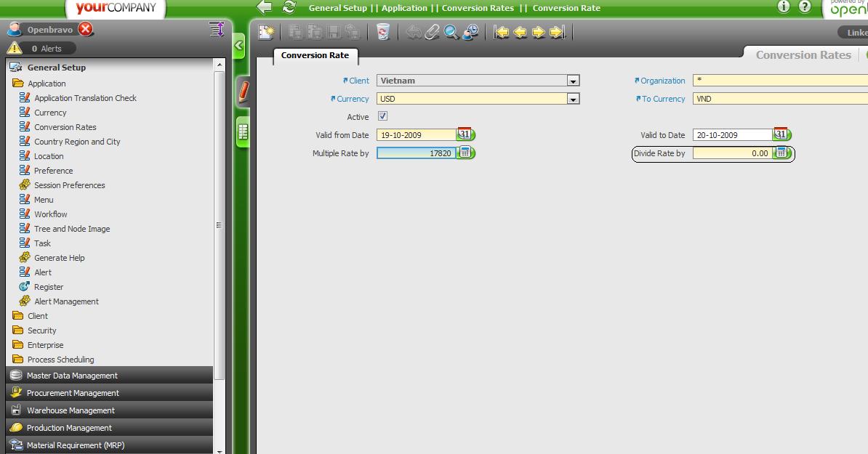Open the Client dropdown showing Vietnam

tap(573, 81)
